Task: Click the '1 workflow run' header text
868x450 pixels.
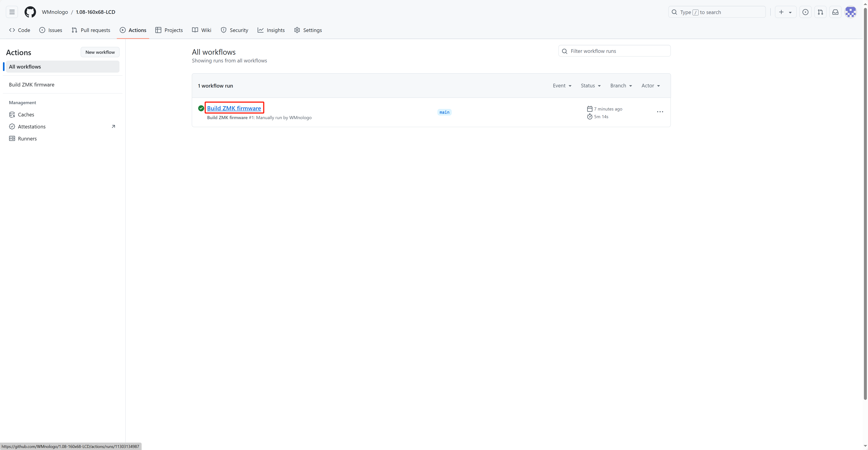Action: tap(215, 86)
